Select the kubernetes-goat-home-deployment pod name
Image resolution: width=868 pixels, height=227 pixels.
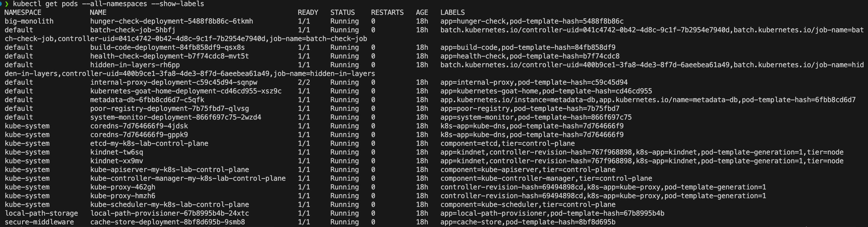click(x=186, y=91)
